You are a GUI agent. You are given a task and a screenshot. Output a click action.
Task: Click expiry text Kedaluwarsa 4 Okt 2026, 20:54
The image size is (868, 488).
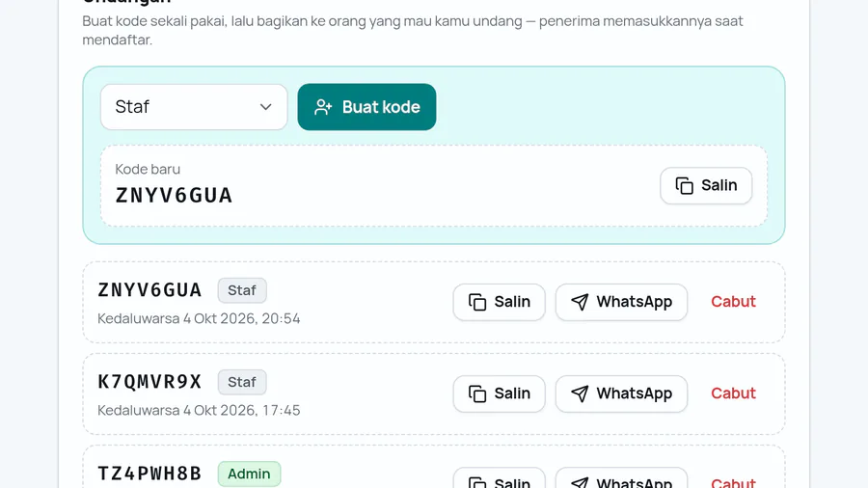coord(199,318)
